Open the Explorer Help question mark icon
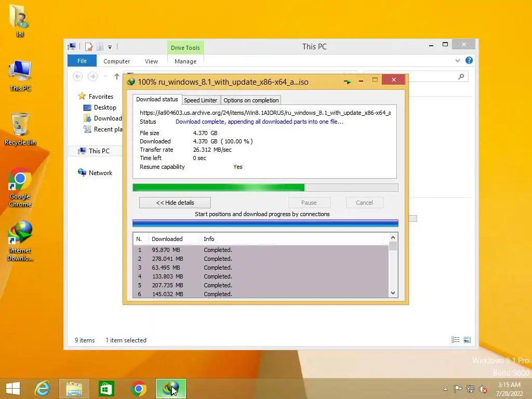This screenshot has height=399, width=532. 469,60
